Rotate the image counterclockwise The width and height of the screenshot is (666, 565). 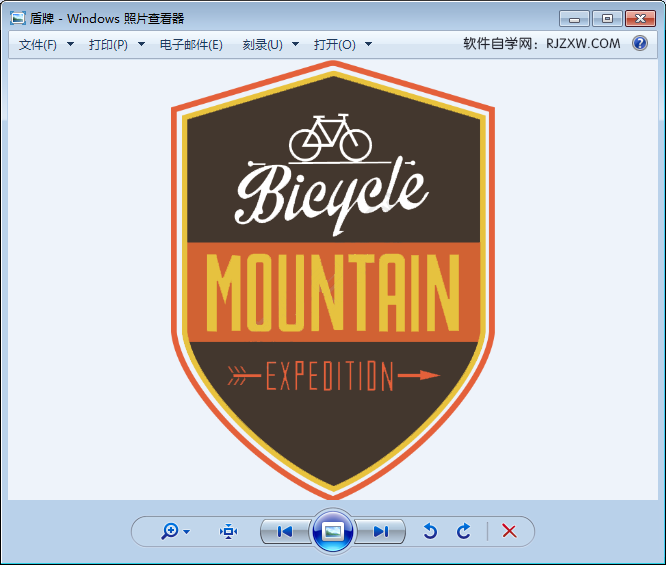430,531
